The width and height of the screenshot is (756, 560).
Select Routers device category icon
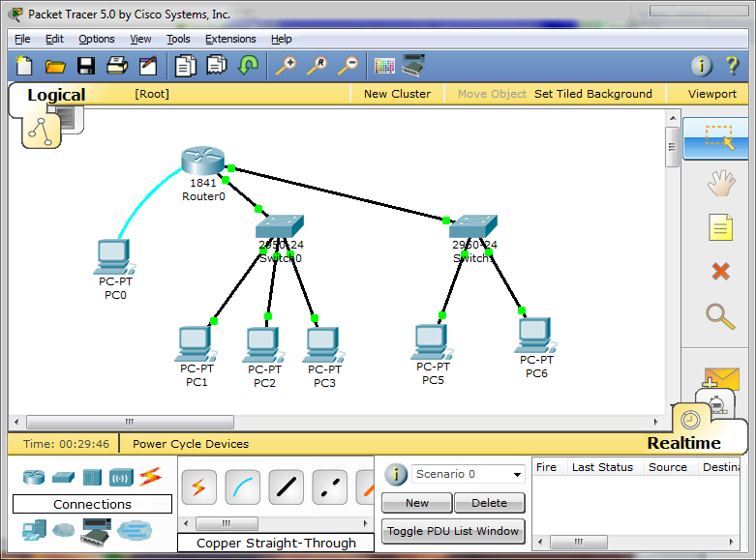point(34,477)
